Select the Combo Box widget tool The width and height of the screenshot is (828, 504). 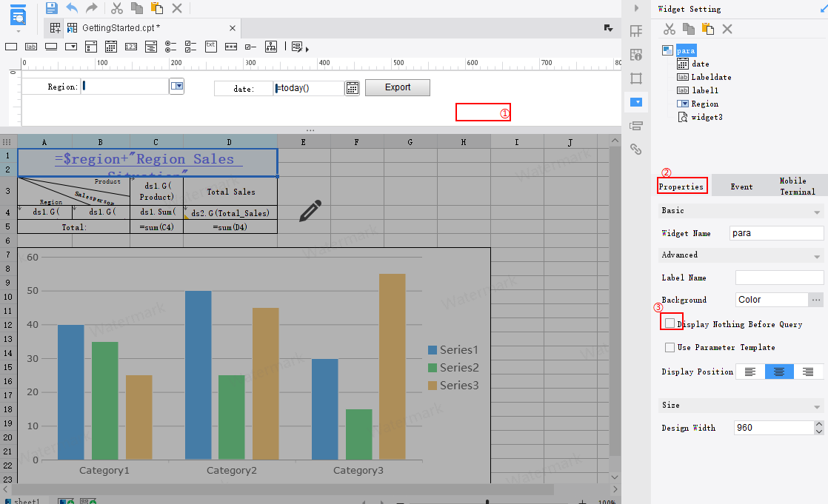pyautogui.click(x=71, y=46)
